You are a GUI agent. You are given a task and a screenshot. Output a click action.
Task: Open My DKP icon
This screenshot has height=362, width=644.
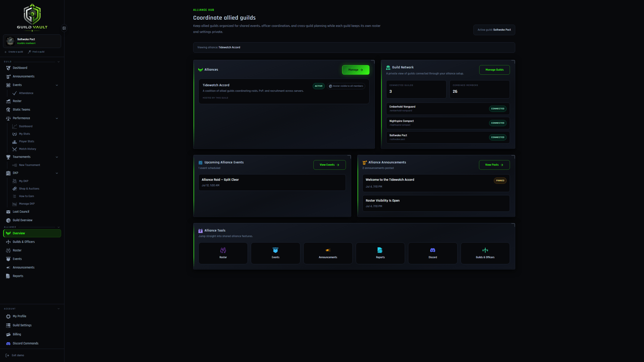(15, 181)
